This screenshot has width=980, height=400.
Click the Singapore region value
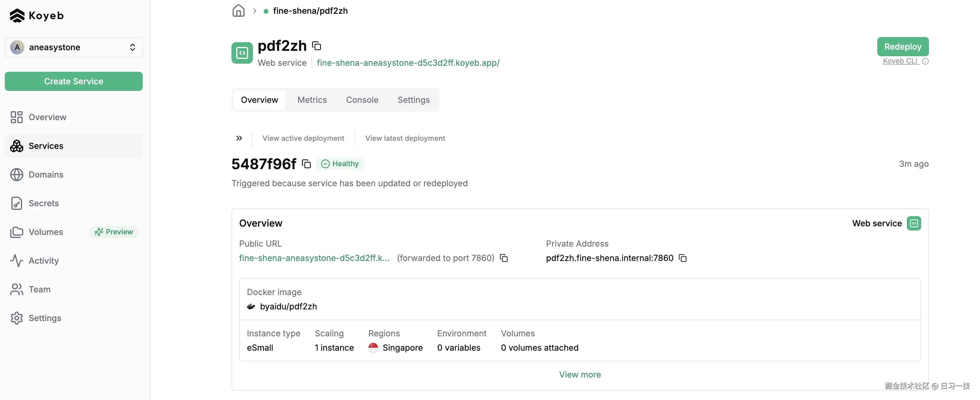tap(403, 348)
